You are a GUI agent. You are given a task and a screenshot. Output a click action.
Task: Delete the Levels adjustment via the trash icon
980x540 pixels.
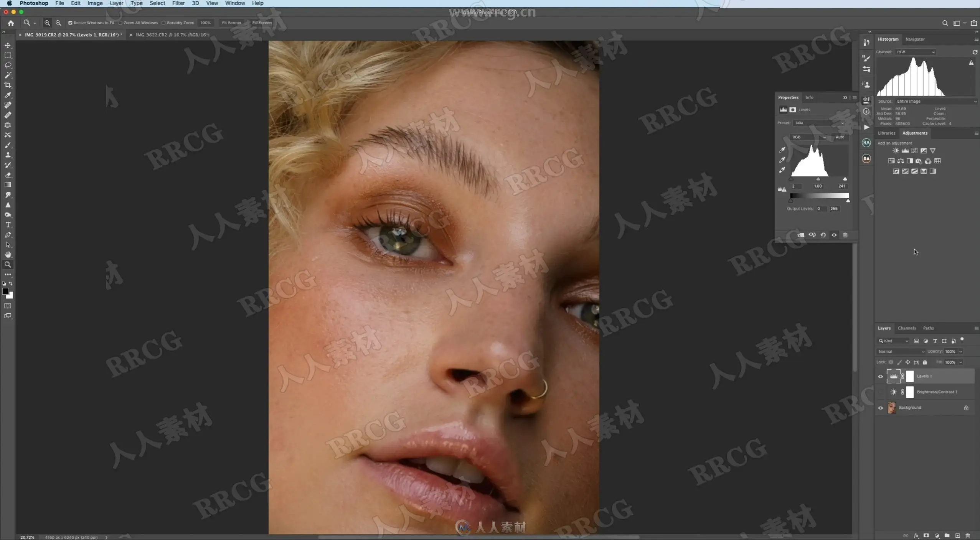845,235
